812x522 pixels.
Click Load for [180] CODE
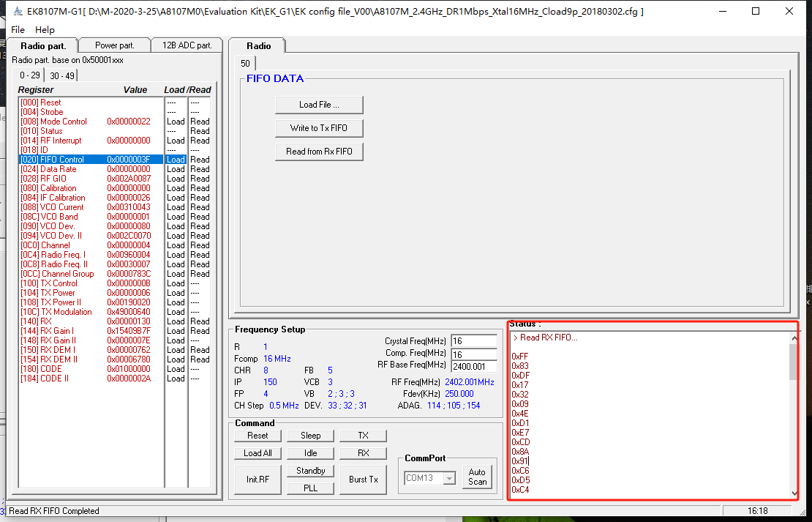tap(176, 369)
